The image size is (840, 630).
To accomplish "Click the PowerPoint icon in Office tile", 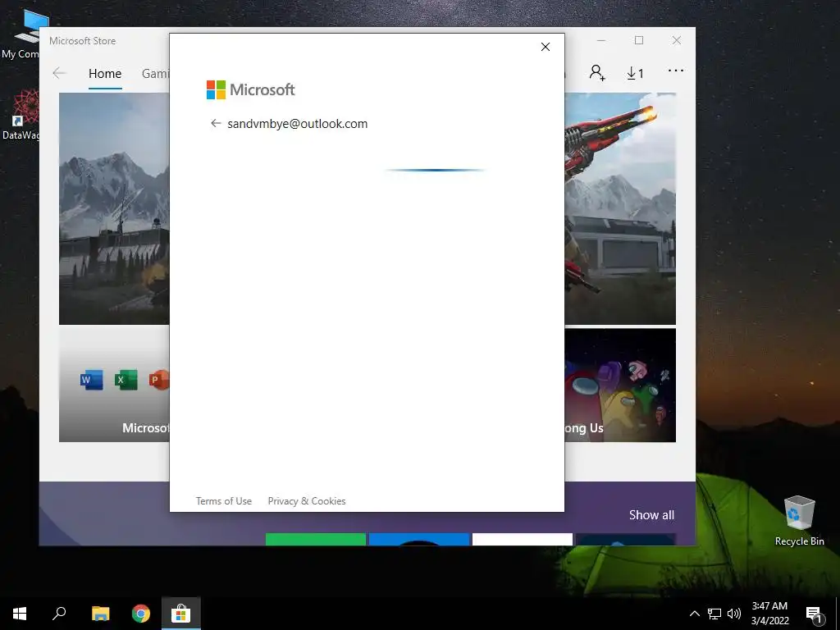I will [159, 380].
